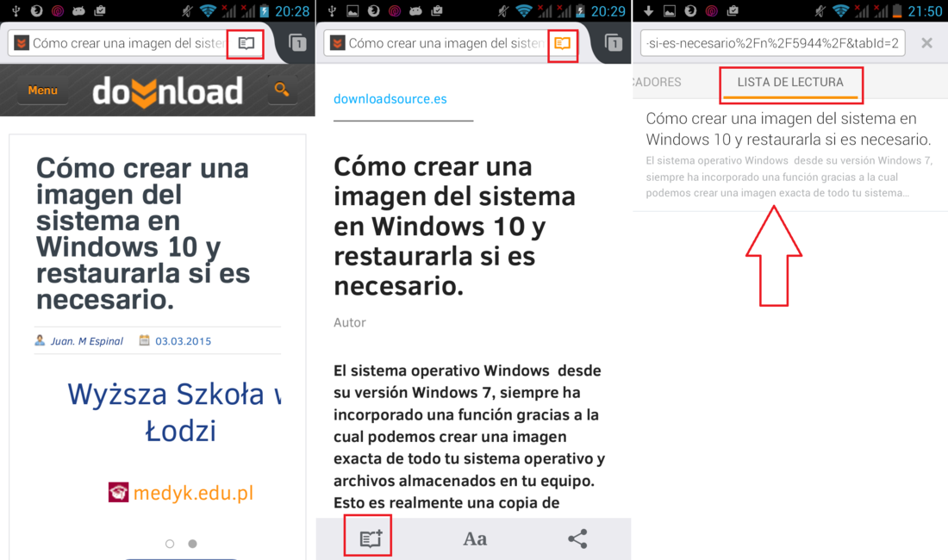Select the second carousel dot
The image size is (948, 560).
192,544
